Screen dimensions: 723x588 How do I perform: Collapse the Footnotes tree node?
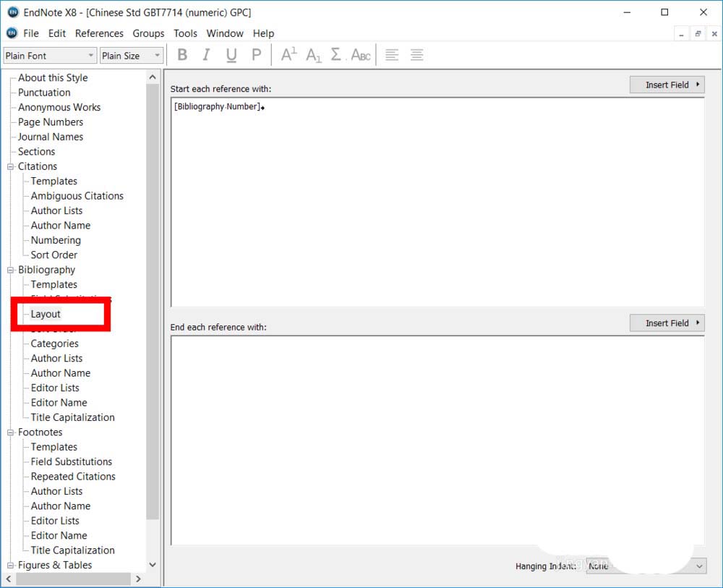point(10,432)
